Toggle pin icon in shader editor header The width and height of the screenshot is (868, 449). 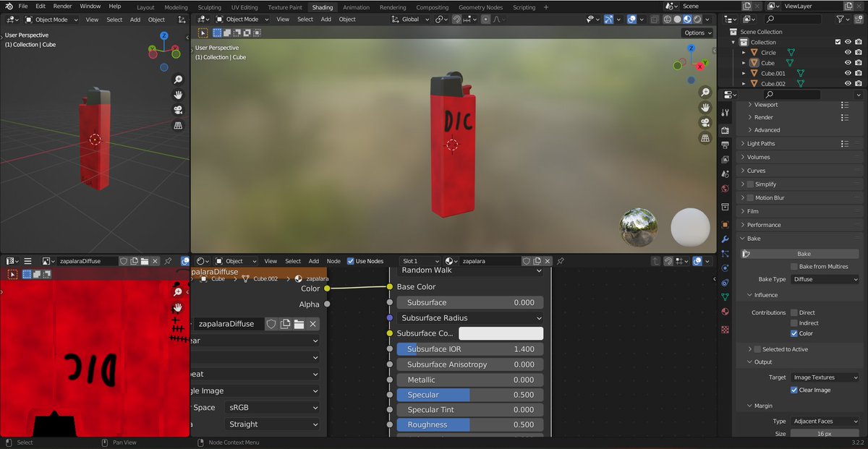559,261
